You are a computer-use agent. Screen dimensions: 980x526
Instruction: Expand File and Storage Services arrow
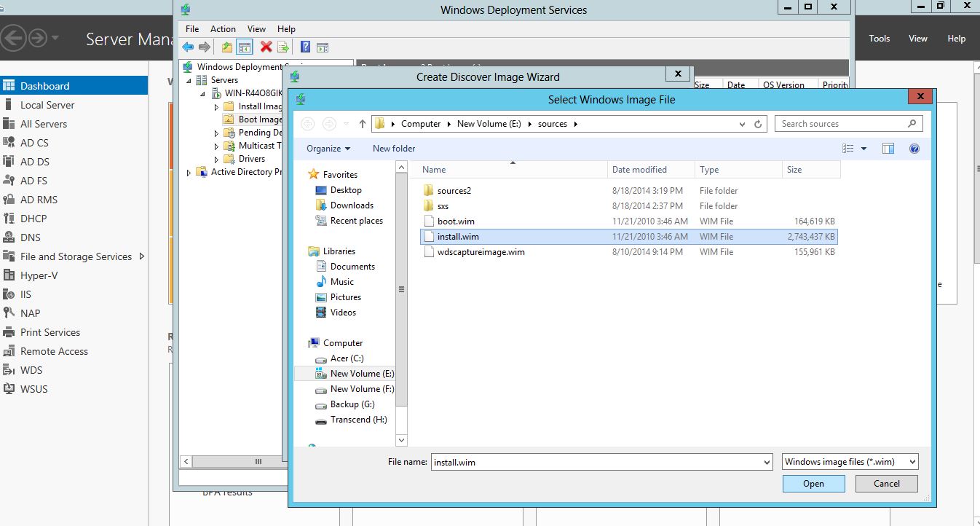[x=141, y=256]
